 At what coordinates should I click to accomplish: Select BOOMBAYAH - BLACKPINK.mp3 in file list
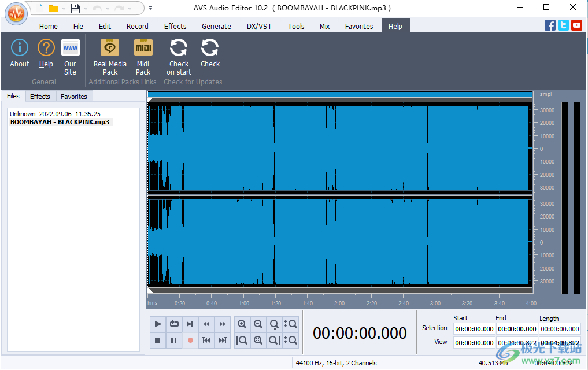60,122
